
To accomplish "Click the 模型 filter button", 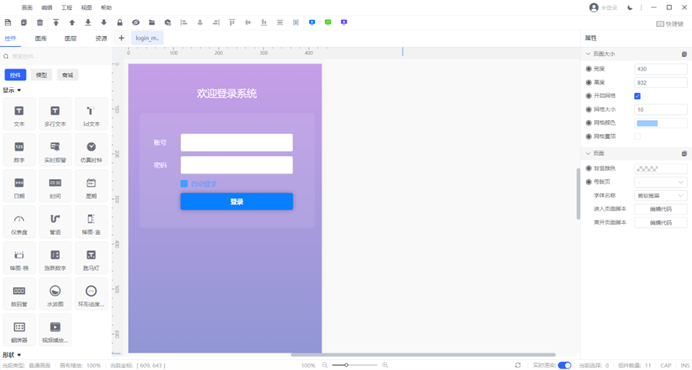I will (41, 75).
